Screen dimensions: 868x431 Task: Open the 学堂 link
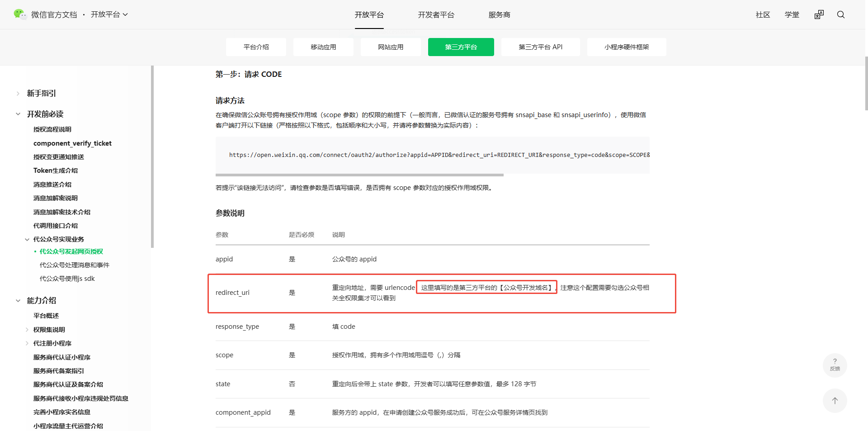pos(792,15)
